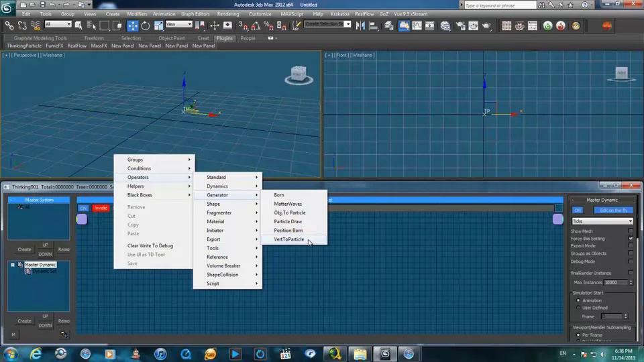Expand the Helpers submenu
644x362 pixels.
(154, 186)
